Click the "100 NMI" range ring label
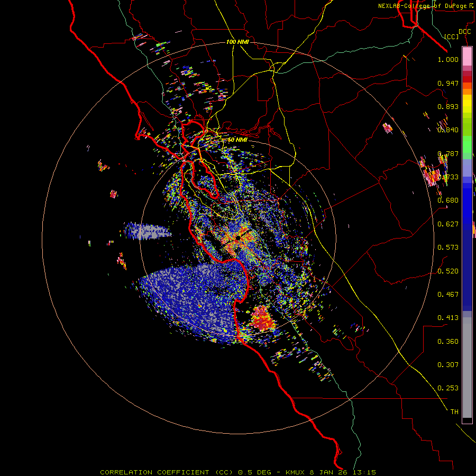 237,42
